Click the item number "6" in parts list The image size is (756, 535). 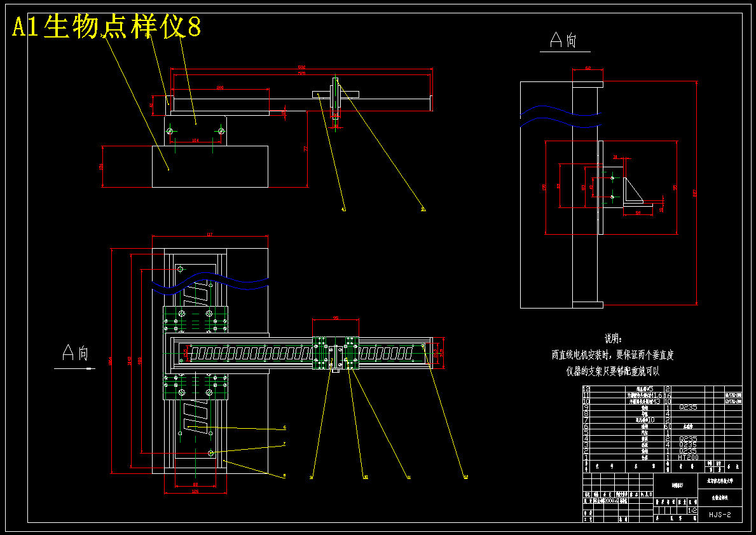(x=586, y=426)
